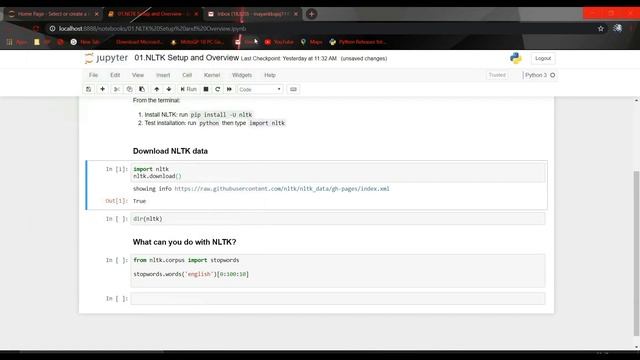Switch to the Home Page browser tab
This screenshot has width=640, height=360.
(x=52, y=14)
